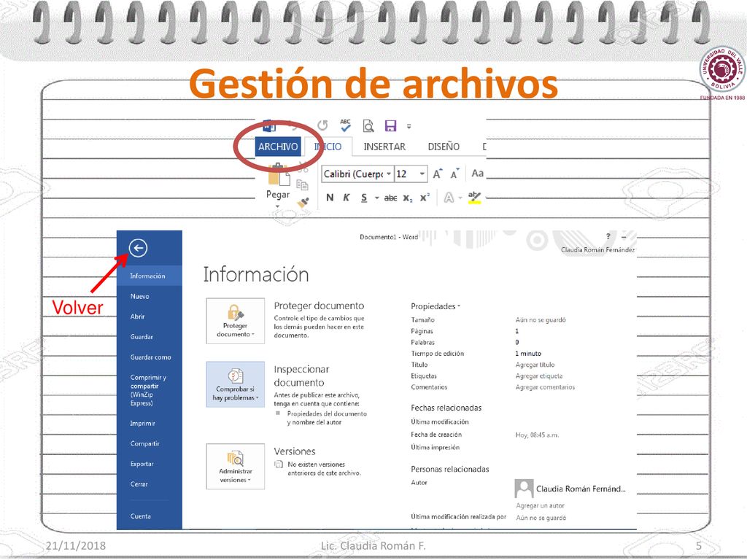Click the cut scissors icon

[303, 167]
